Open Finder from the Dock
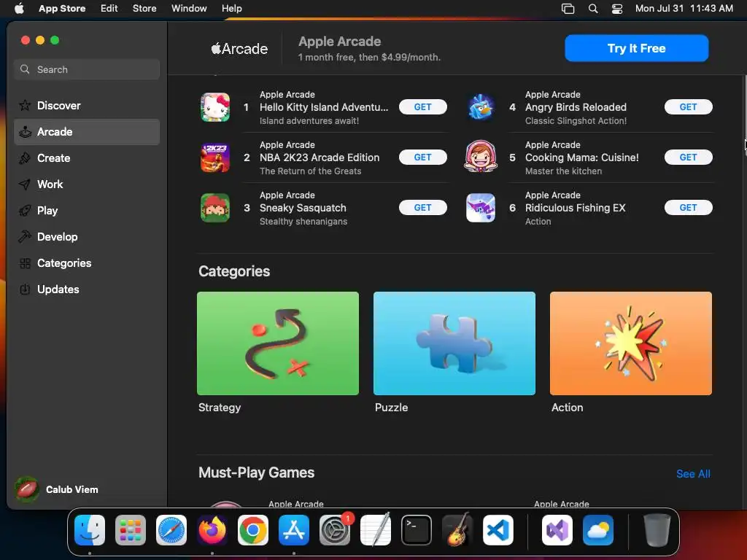747x560 pixels. pos(90,529)
